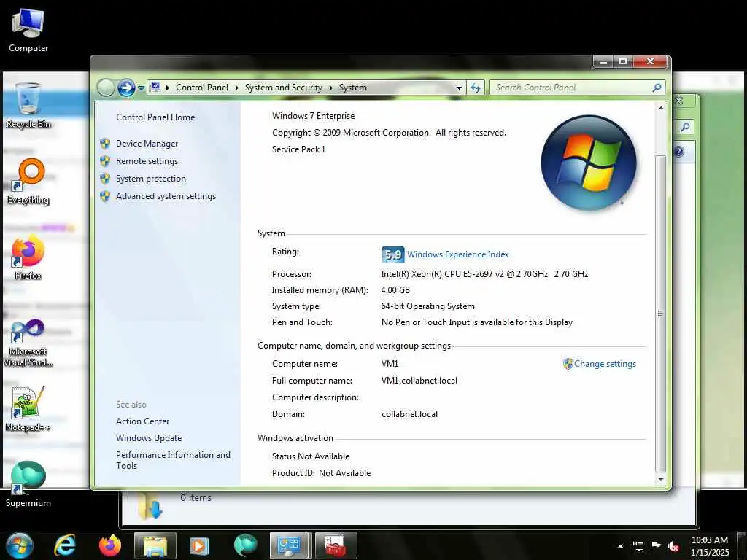Click the scrollbar up arrow

pos(660,108)
